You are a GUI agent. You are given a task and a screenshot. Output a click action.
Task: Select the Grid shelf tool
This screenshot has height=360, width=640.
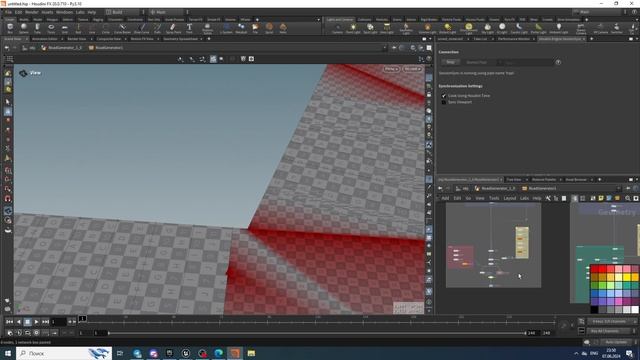click(64, 28)
